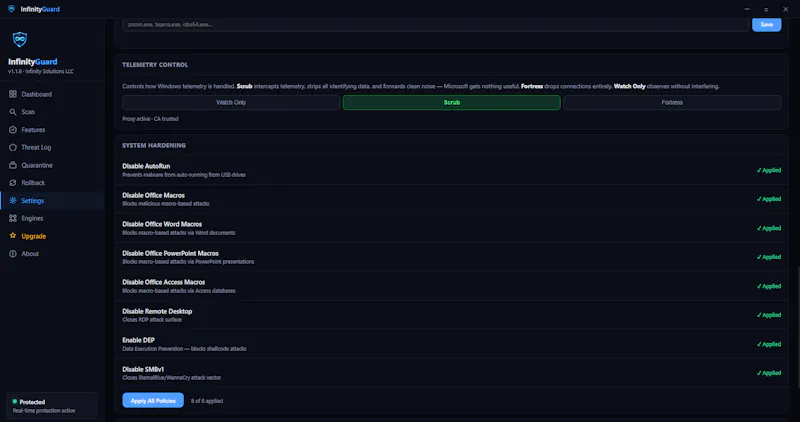This screenshot has width=800, height=422.
Task: Click Apply All Policies button
Action: (x=153, y=401)
